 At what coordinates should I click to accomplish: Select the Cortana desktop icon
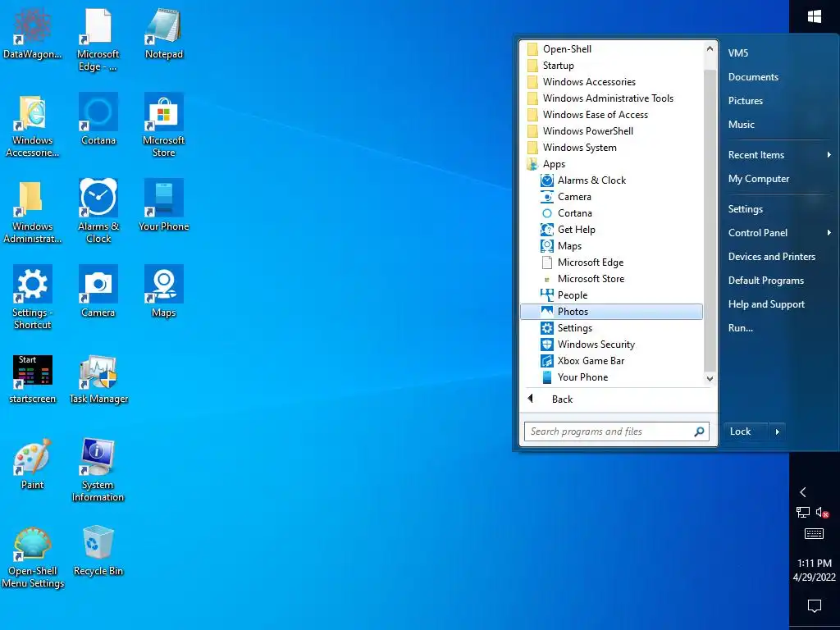pyautogui.click(x=98, y=120)
